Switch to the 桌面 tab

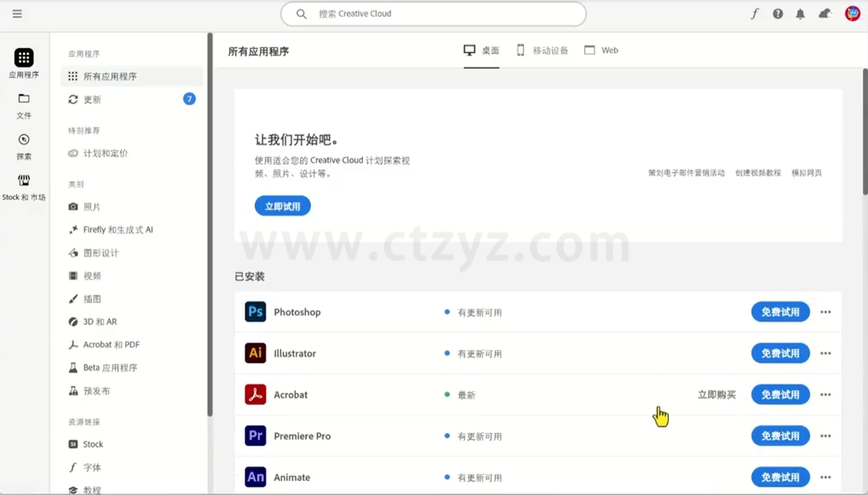[481, 50]
